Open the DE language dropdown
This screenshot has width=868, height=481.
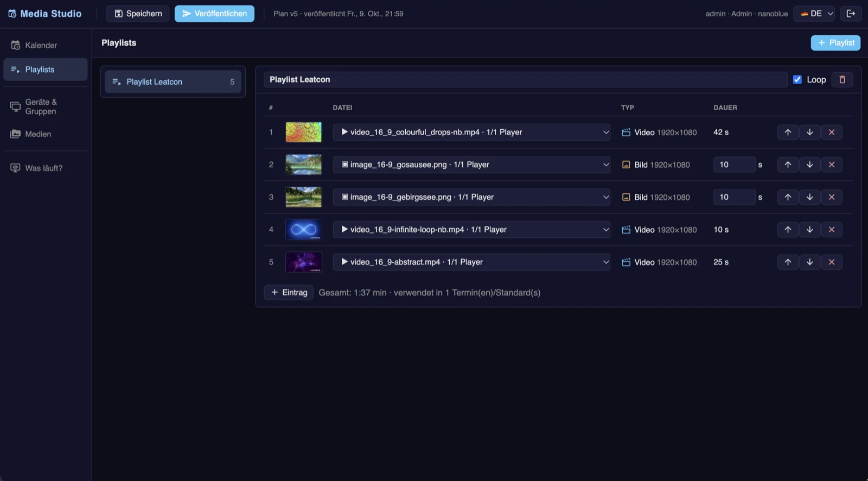click(x=814, y=14)
